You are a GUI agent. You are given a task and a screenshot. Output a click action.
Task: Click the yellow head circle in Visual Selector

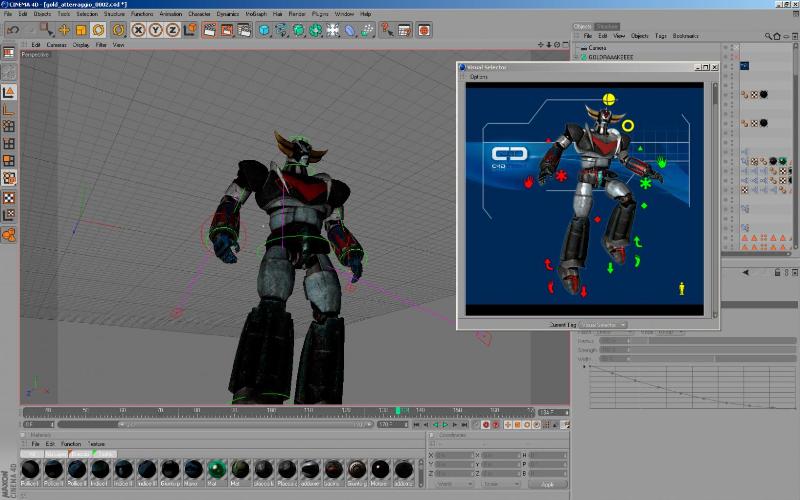(609, 99)
